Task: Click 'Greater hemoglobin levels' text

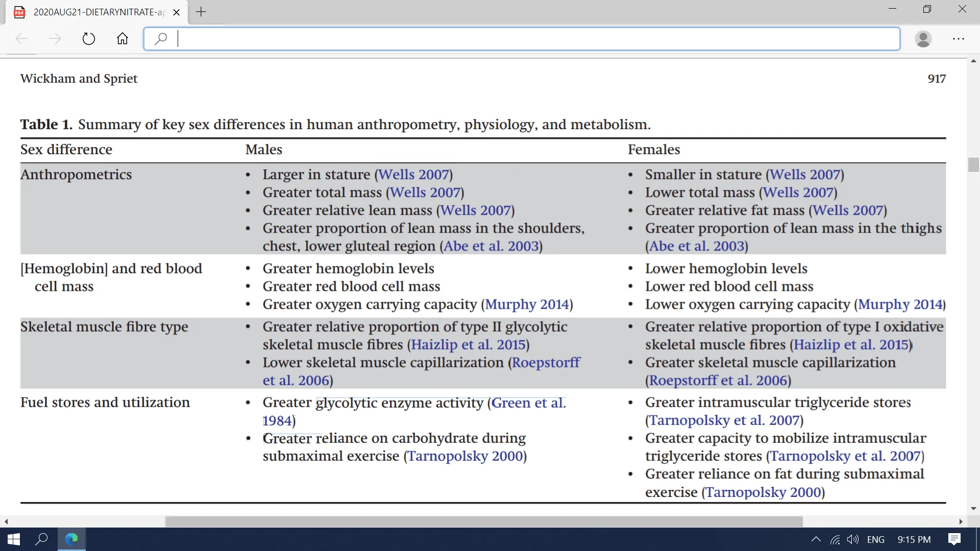Action: pos(348,269)
